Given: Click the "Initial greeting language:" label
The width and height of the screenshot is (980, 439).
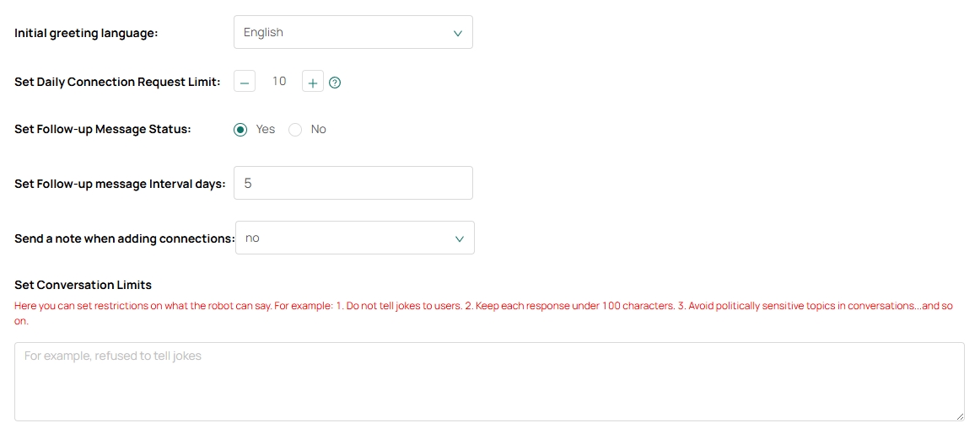Looking at the screenshot, I should (x=86, y=33).
